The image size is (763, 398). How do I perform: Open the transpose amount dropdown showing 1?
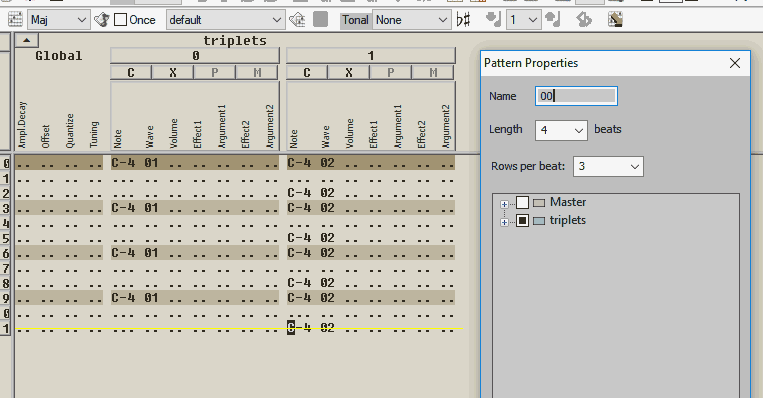523,20
